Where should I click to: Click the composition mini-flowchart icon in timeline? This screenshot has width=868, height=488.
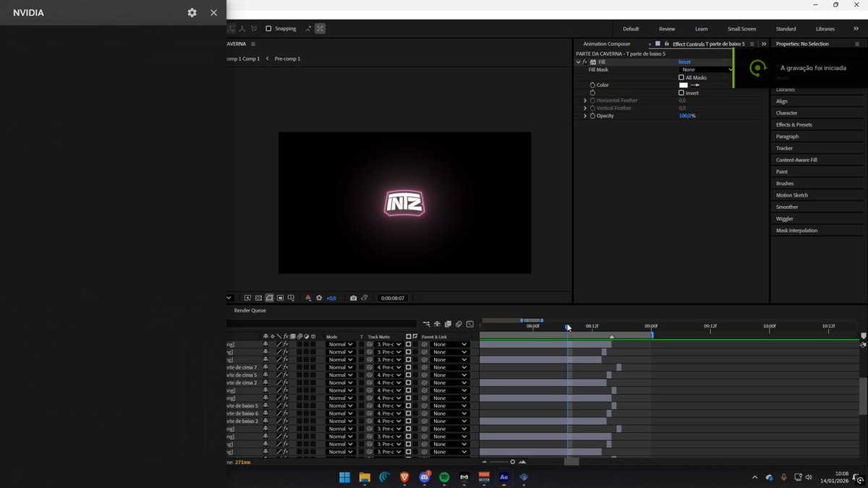[427, 324]
